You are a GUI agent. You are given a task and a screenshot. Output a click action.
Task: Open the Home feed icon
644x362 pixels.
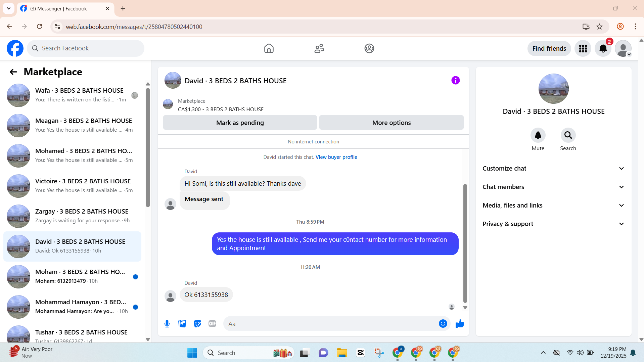[269, 48]
